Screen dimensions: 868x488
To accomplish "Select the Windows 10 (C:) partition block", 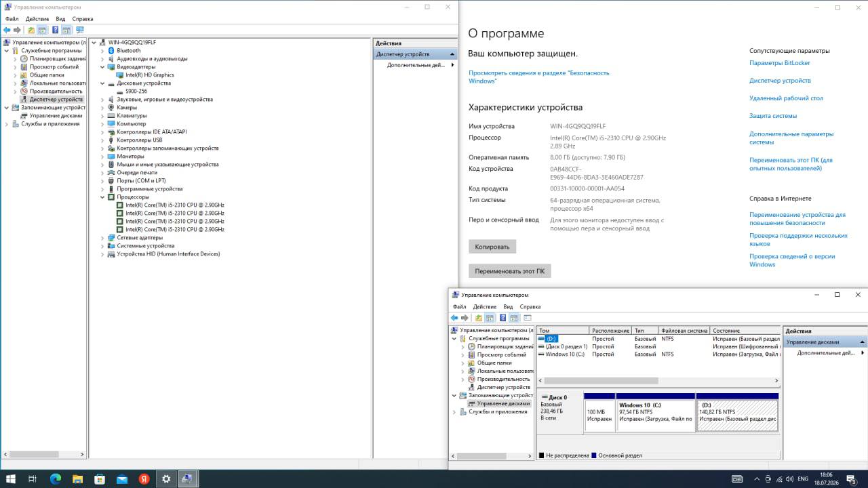I will 656,414.
